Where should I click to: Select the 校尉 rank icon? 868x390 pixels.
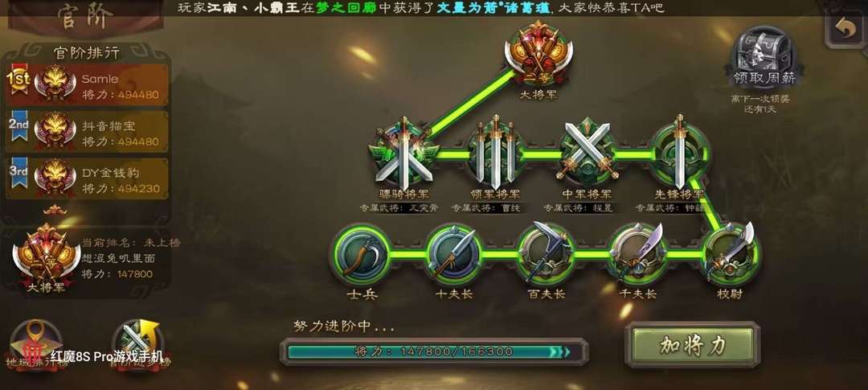[x=730, y=255]
